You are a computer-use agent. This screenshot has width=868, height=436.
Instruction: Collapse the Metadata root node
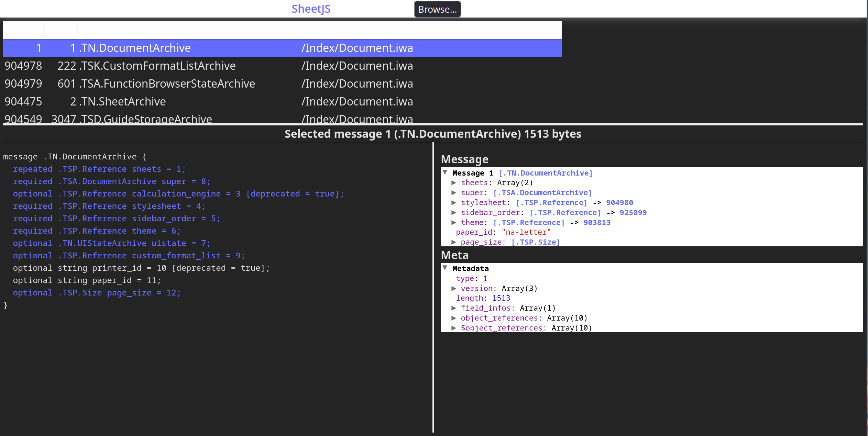tap(445, 268)
